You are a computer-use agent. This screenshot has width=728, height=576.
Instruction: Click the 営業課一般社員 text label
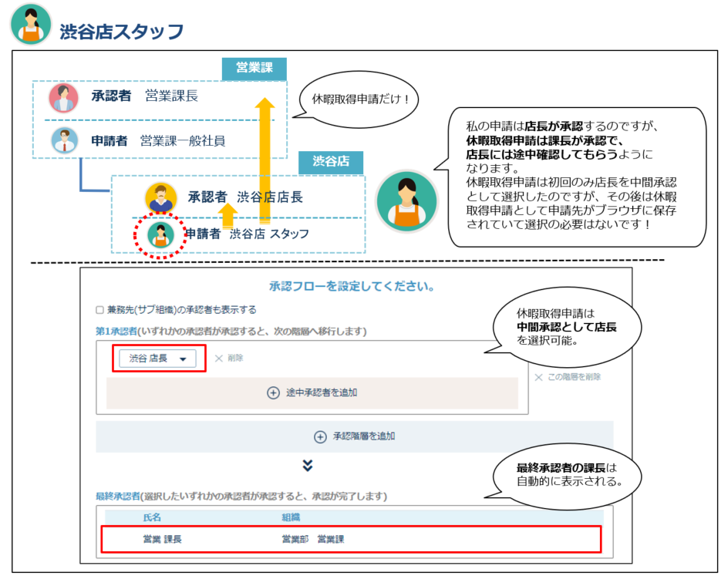(183, 140)
